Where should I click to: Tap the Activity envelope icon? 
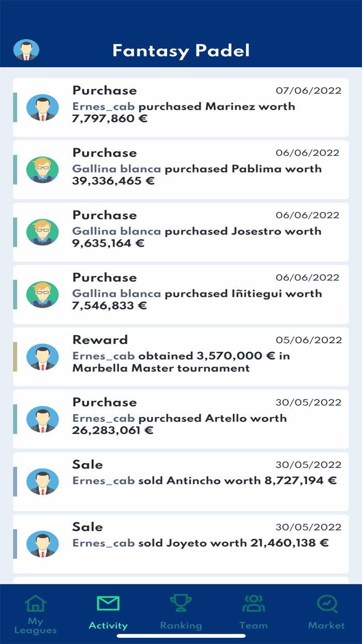[x=108, y=604]
